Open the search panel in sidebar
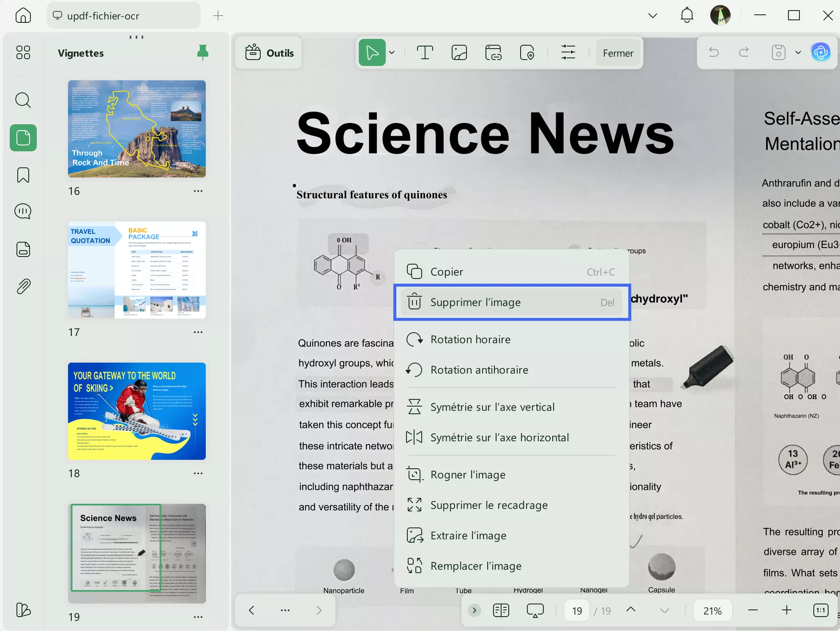 [23, 100]
